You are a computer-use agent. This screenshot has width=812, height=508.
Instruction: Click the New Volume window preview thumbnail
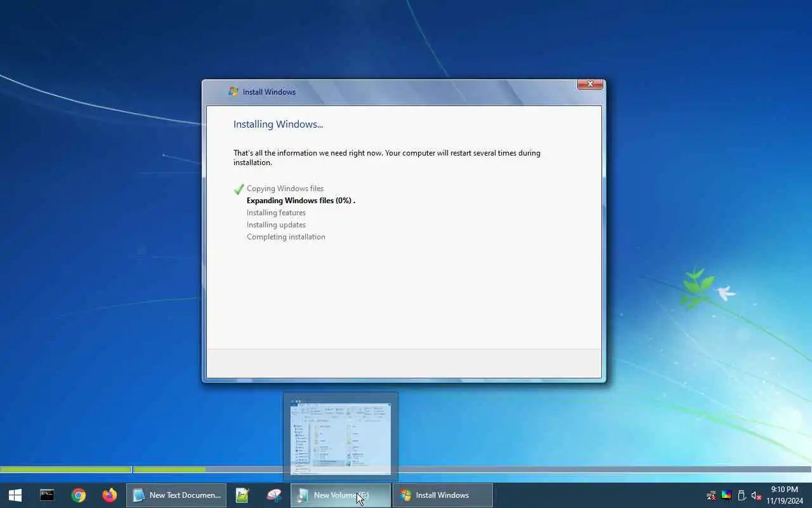point(341,438)
